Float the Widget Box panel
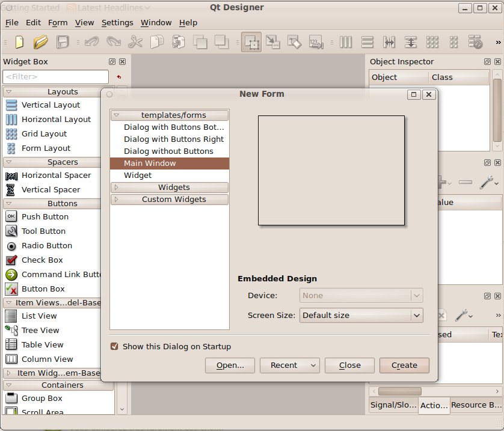Screen dimensions: 504x431 112,62
